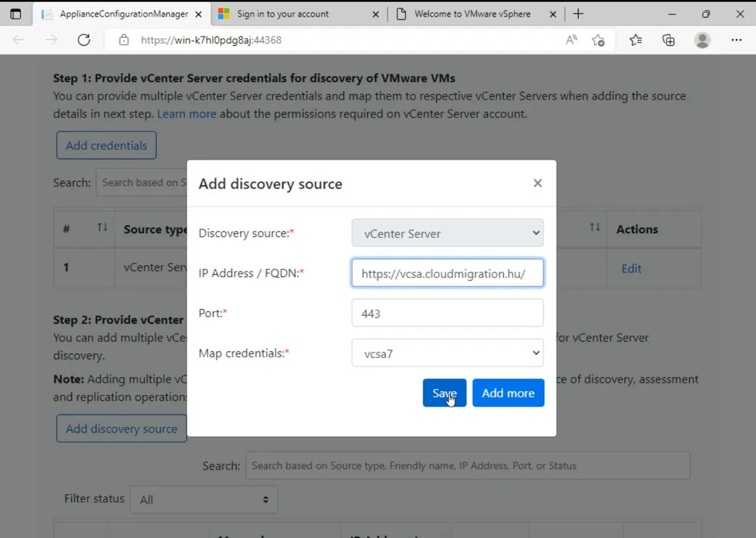
Task: Click the sort arrows beside the Actions column
Action: click(595, 227)
